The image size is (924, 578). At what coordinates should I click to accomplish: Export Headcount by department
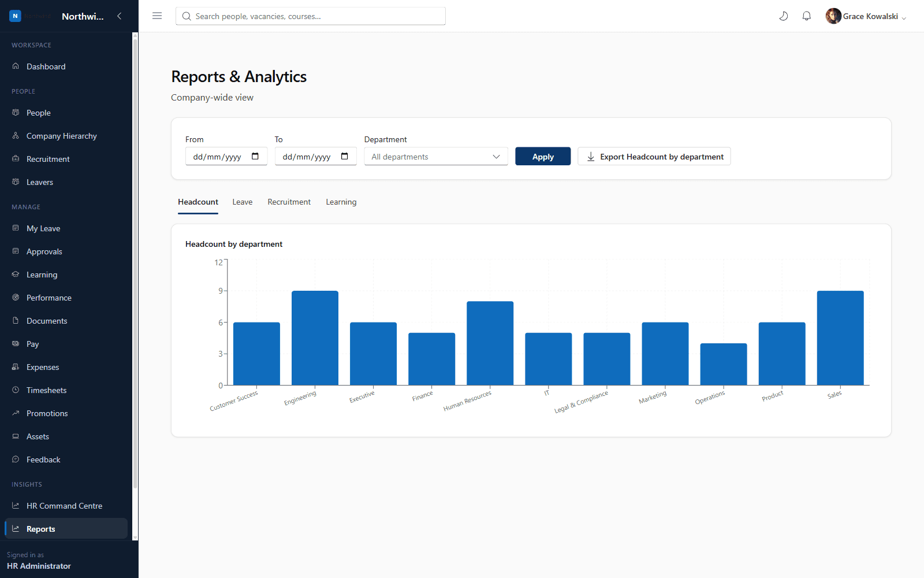(654, 157)
